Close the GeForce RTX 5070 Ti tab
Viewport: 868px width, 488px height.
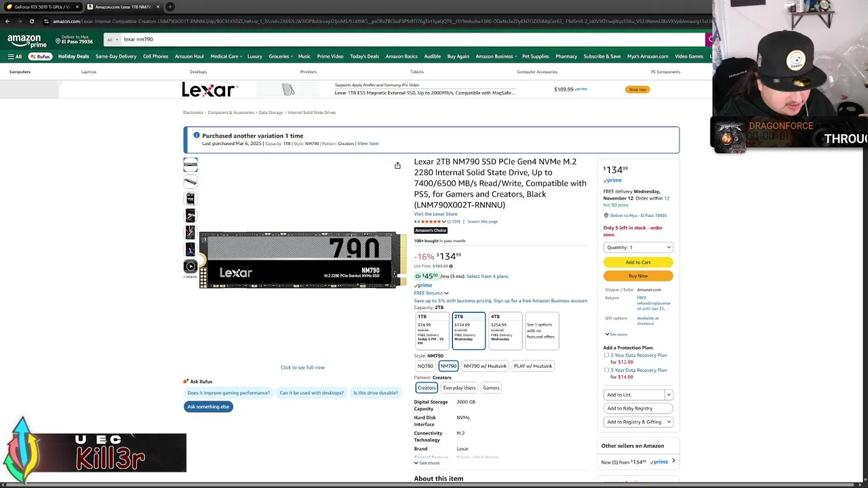point(77,7)
